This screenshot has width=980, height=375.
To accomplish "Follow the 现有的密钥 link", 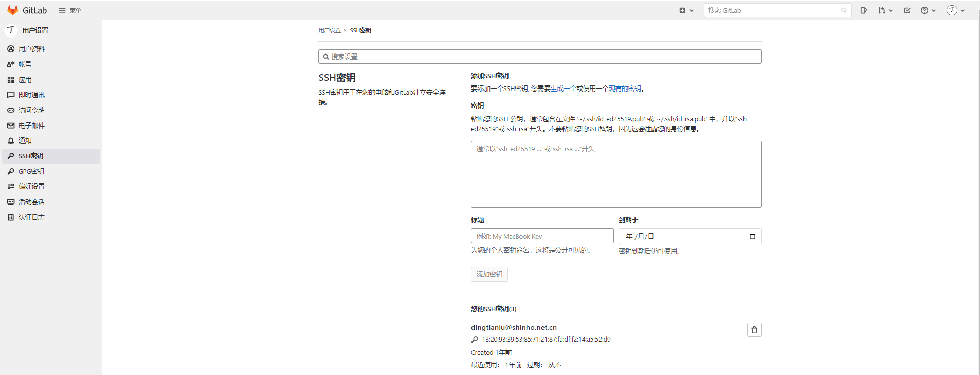I will pos(625,88).
